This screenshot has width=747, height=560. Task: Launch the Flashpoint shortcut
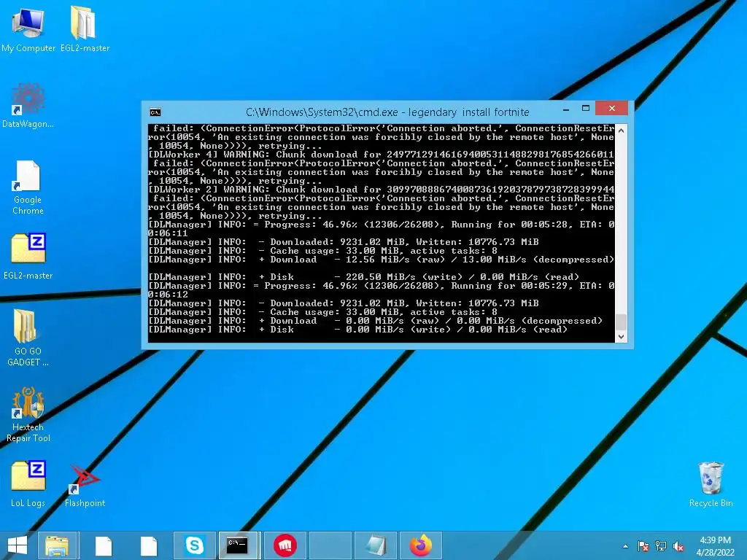click(x=85, y=486)
